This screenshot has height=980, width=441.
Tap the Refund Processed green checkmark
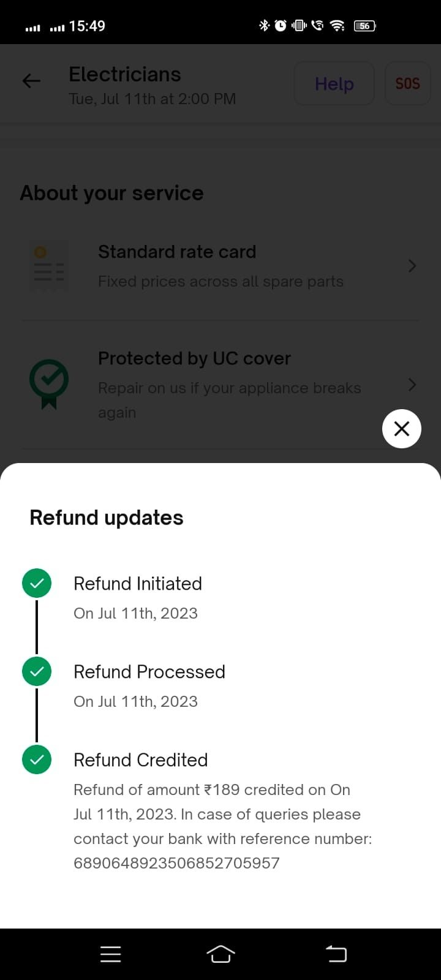[x=37, y=671]
